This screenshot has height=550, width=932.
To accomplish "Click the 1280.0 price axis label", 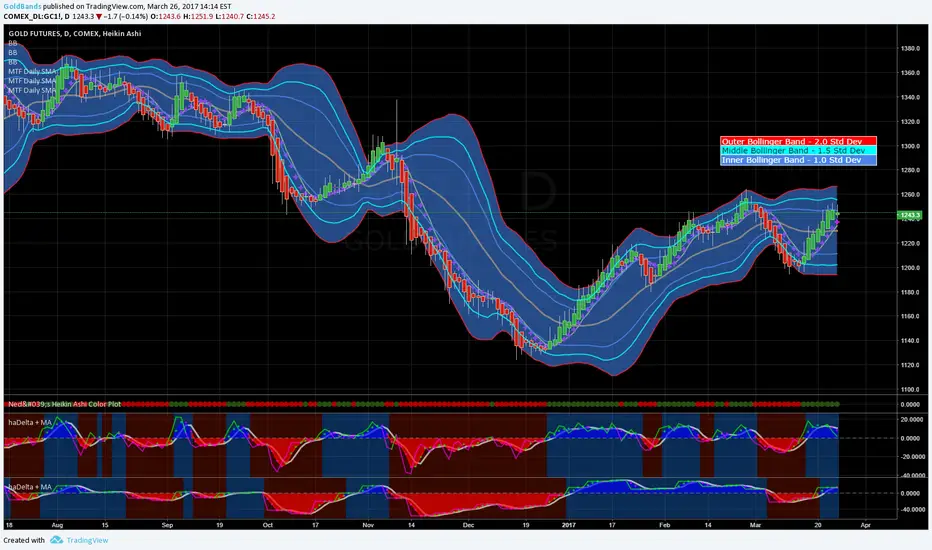I will pyautogui.click(x=910, y=170).
